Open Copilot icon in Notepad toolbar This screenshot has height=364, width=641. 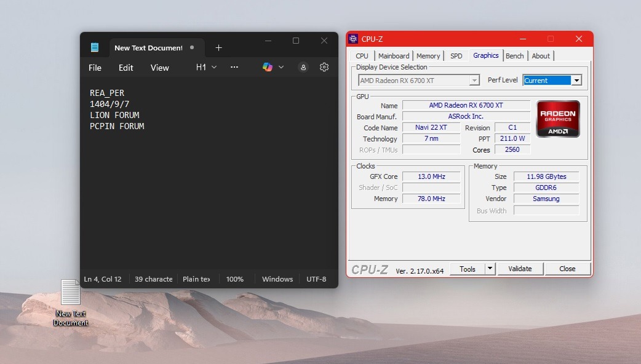point(268,67)
